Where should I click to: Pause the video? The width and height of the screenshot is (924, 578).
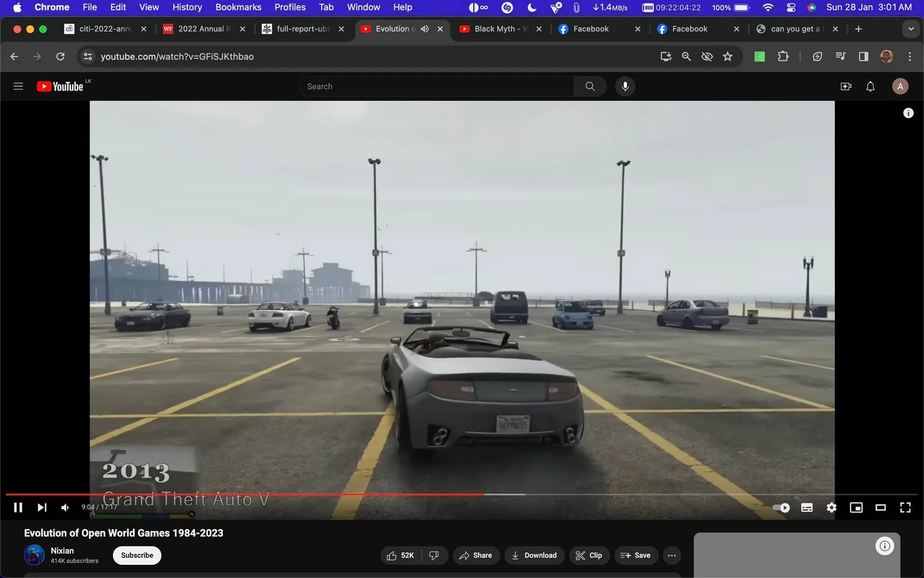tap(18, 508)
